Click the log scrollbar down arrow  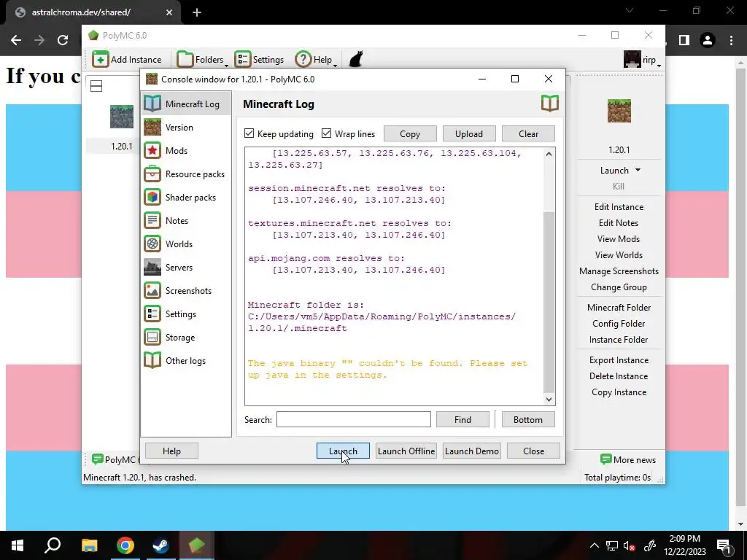point(549,400)
